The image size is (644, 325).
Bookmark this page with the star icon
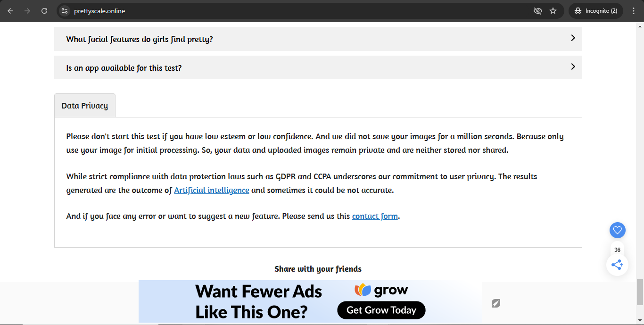(x=553, y=11)
